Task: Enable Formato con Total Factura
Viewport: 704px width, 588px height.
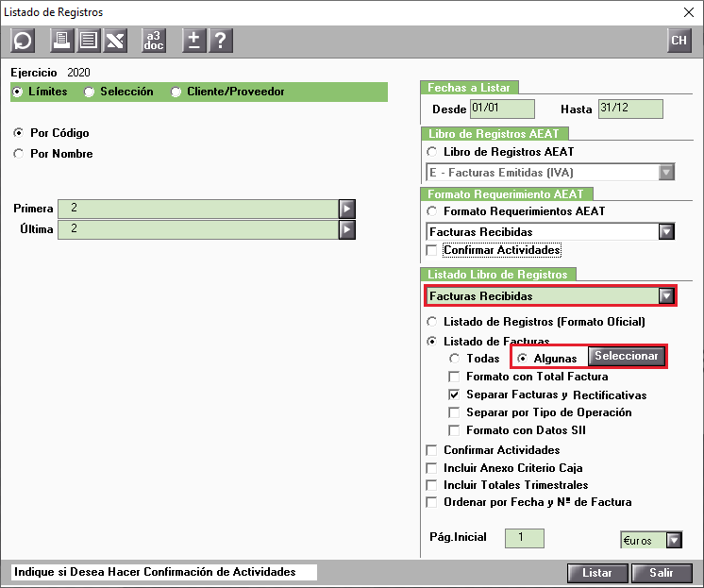Action: [x=454, y=377]
